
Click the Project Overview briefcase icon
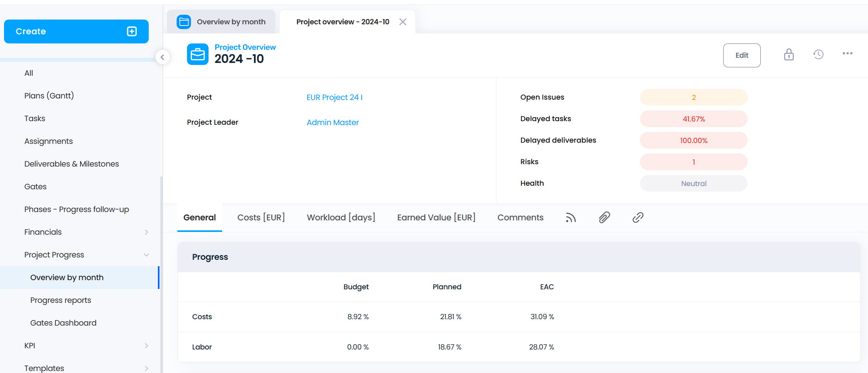point(198,54)
